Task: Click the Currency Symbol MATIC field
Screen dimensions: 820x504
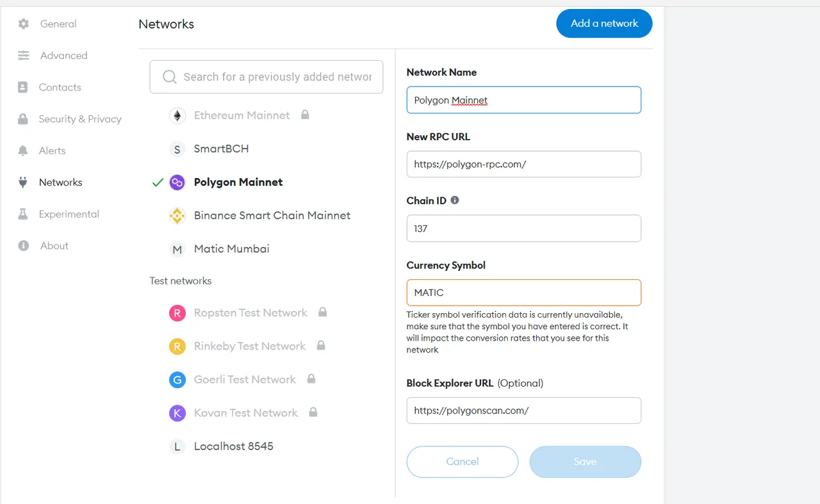Action: (x=524, y=293)
